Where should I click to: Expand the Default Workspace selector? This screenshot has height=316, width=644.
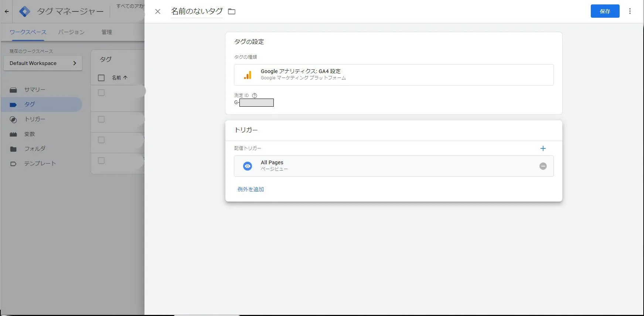tap(43, 63)
